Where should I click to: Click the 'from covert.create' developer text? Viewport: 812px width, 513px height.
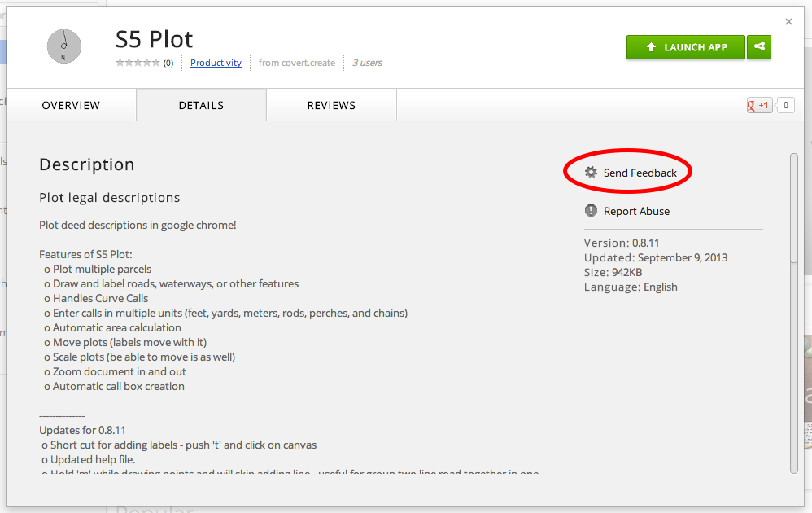297,63
